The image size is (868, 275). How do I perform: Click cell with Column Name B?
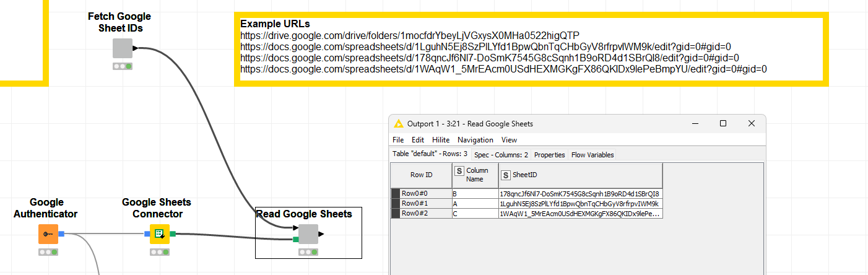475,193
